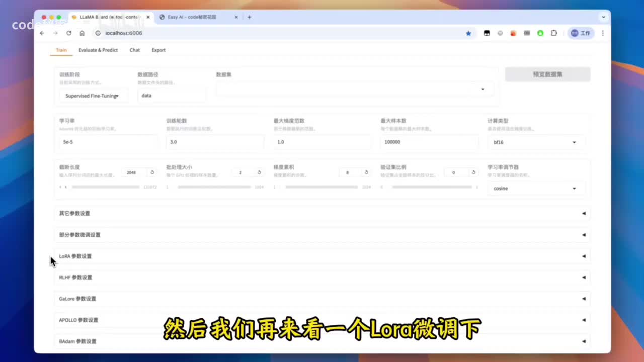The width and height of the screenshot is (644, 362).
Task: Open the Export tab
Action: [158, 50]
